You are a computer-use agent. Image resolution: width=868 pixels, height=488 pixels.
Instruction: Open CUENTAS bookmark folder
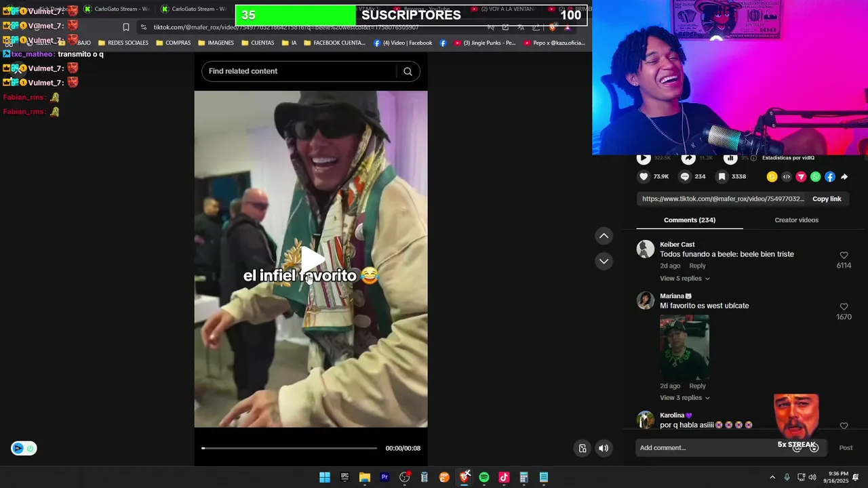pos(258,43)
